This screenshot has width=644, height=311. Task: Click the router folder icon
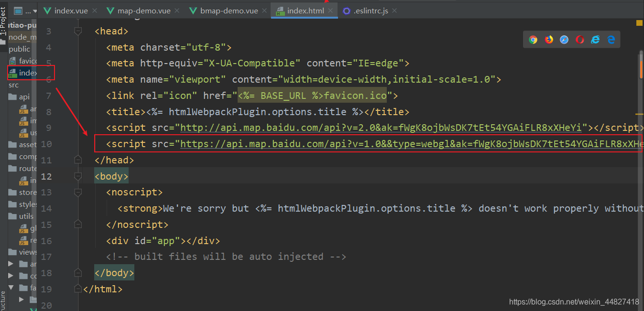(x=12, y=169)
